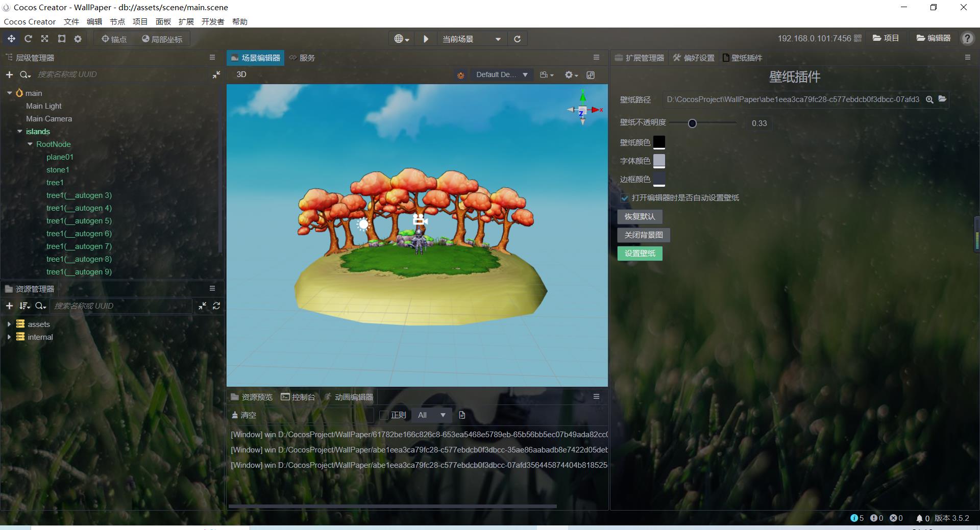Collapse the RootNode tree item
This screenshot has height=530, width=980.
click(30, 144)
